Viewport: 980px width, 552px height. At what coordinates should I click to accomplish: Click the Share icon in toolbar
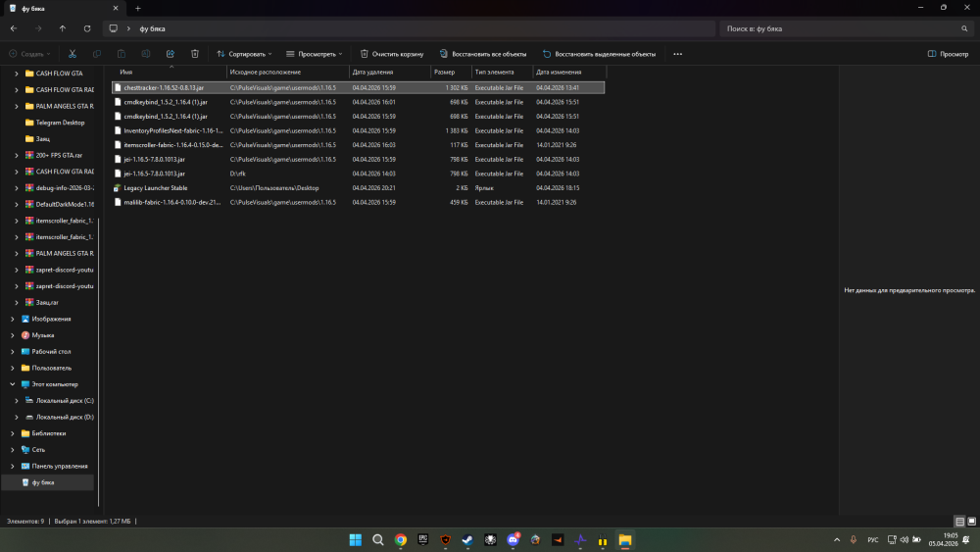(170, 54)
